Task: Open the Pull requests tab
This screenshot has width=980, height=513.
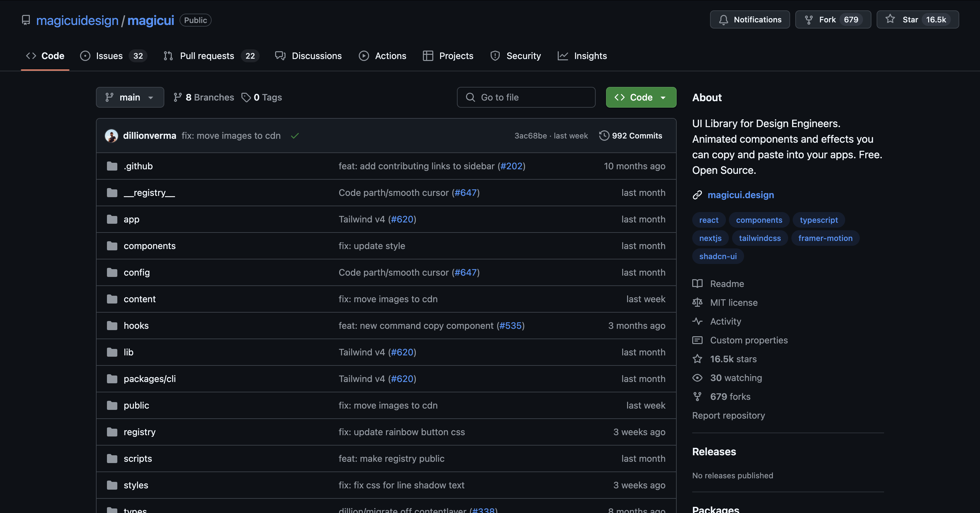Action: [x=211, y=56]
